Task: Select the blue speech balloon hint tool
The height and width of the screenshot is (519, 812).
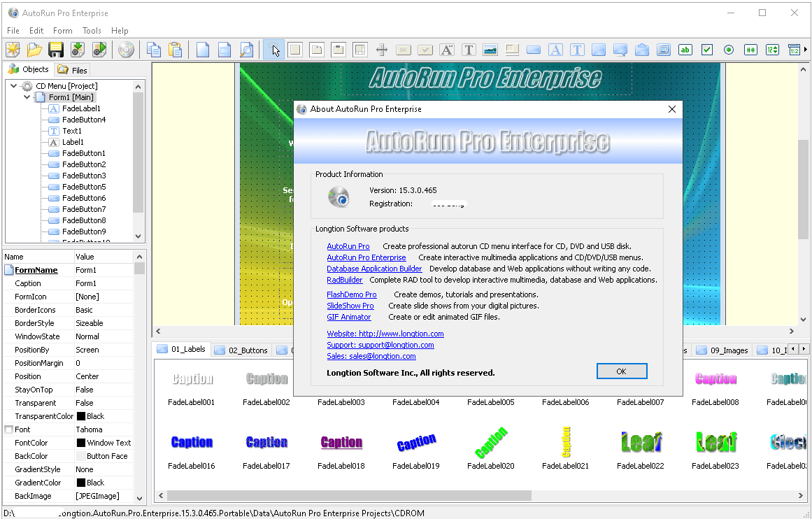Action: pos(620,50)
